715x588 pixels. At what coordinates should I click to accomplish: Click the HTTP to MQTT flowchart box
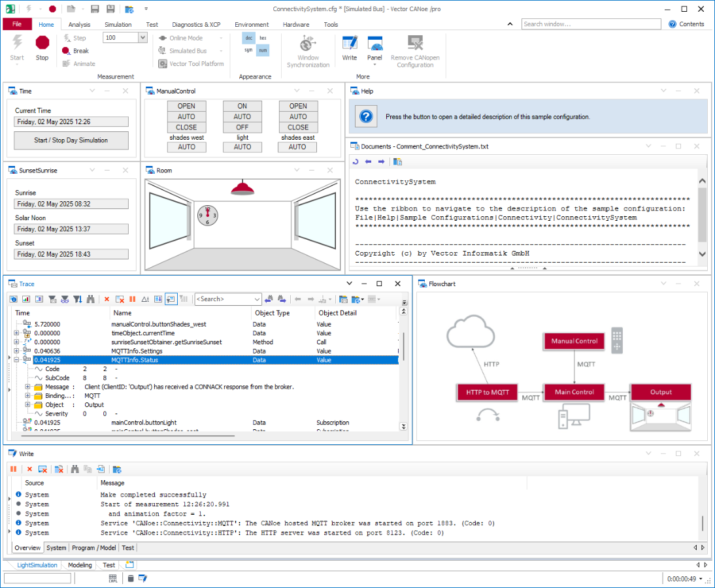pyautogui.click(x=488, y=392)
